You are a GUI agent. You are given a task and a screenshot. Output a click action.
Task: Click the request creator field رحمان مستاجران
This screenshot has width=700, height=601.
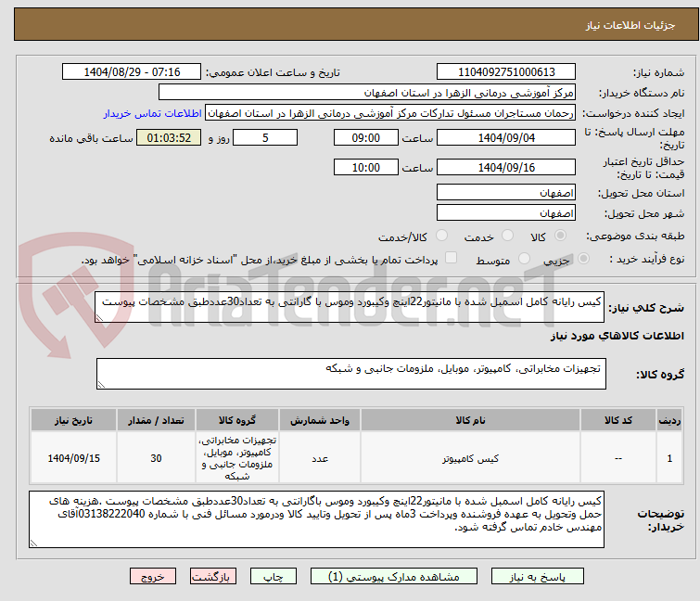pyautogui.click(x=390, y=113)
